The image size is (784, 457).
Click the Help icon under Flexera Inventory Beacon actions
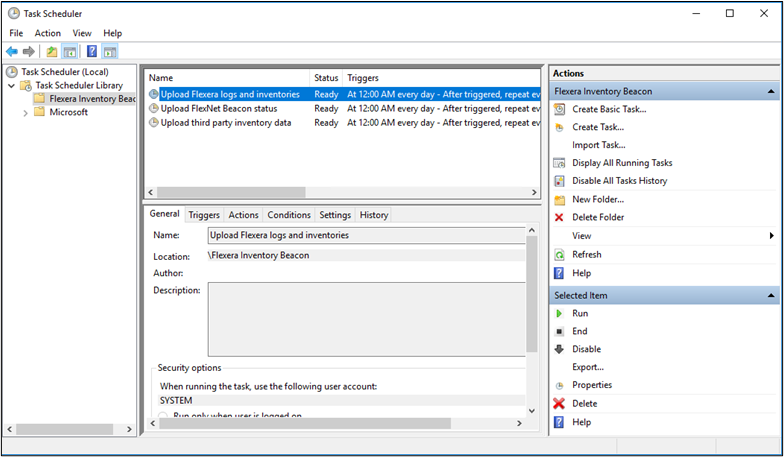[559, 273]
